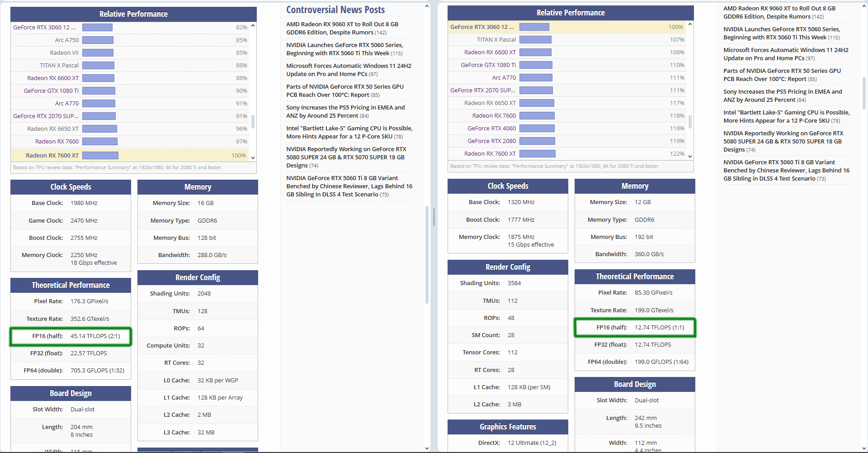Open Arc A770 in right window's list
868x453 pixels.
tap(504, 77)
